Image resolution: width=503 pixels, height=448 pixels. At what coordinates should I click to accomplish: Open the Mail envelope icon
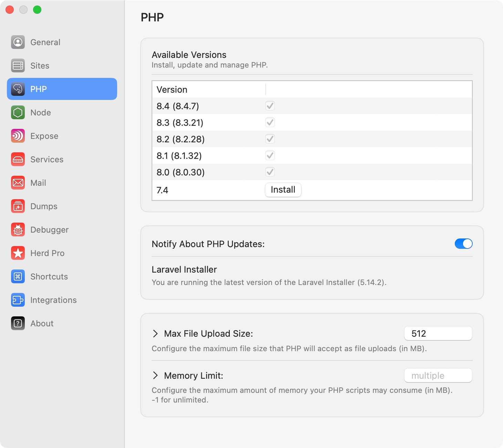pos(18,183)
